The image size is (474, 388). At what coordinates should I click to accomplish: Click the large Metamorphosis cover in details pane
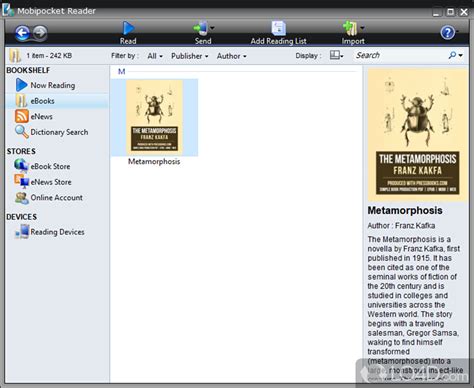(x=418, y=135)
